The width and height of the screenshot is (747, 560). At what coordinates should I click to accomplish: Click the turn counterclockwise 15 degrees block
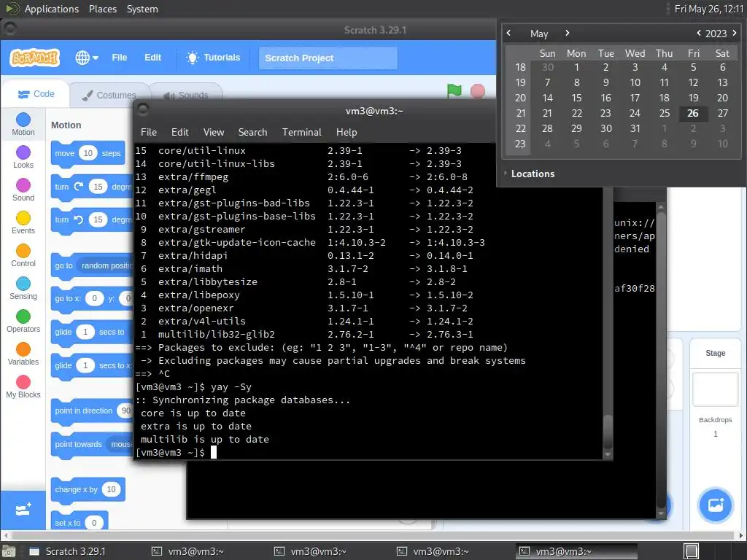click(63, 219)
